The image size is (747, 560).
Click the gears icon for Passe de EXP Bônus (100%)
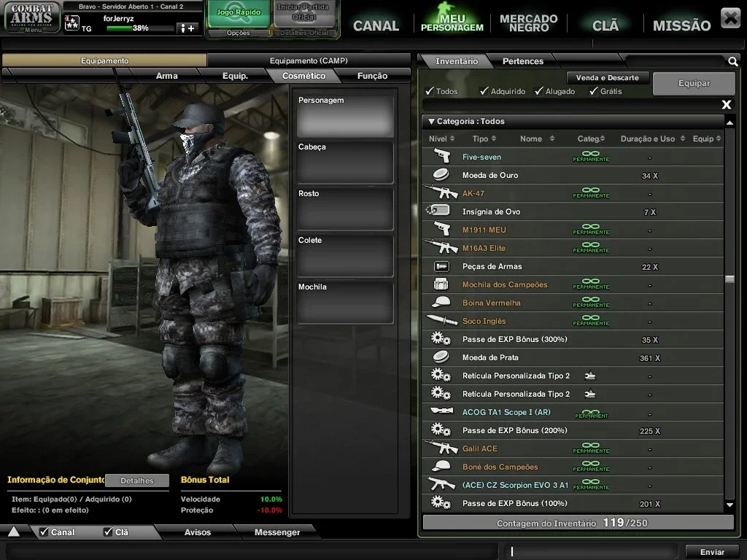[x=441, y=502]
